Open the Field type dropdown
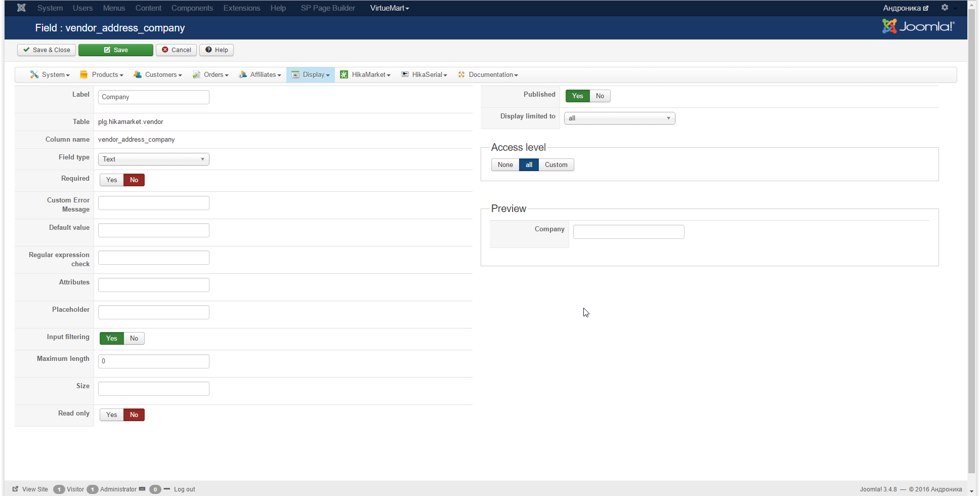Screen dimensions: 980x496 pos(154,159)
